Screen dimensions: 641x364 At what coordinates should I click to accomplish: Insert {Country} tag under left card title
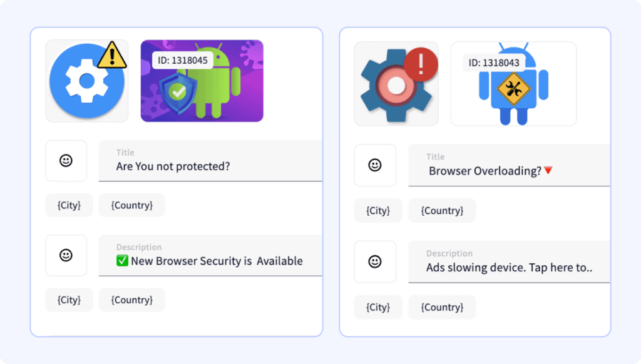tap(131, 205)
